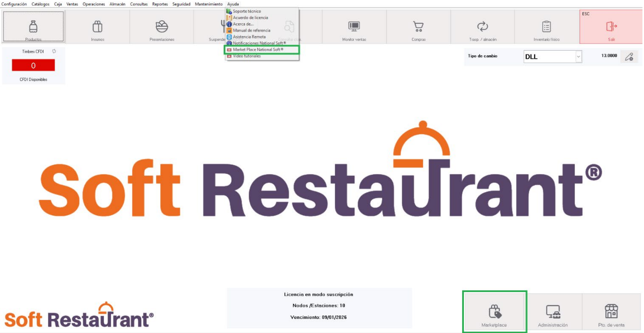644x333 pixels.
Task: Open the Insumos gift box icon
Action: click(98, 27)
